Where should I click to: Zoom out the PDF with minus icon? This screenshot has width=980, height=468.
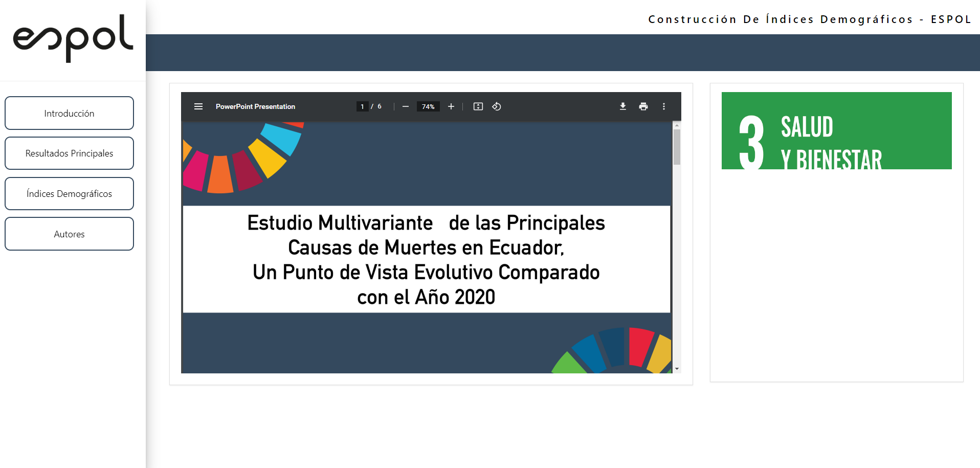click(x=406, y=106)
